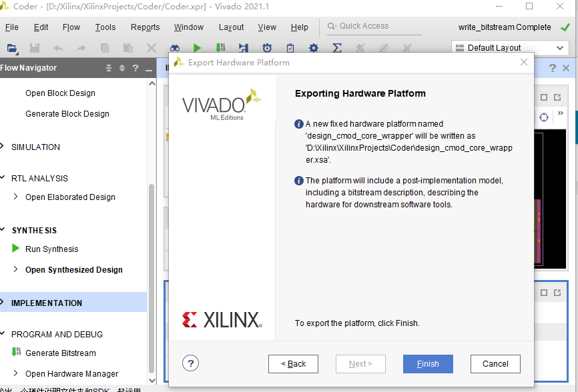
Task: Click the crosshair target icon in device view
Action: pyautogui.click(x=544, y=117)
